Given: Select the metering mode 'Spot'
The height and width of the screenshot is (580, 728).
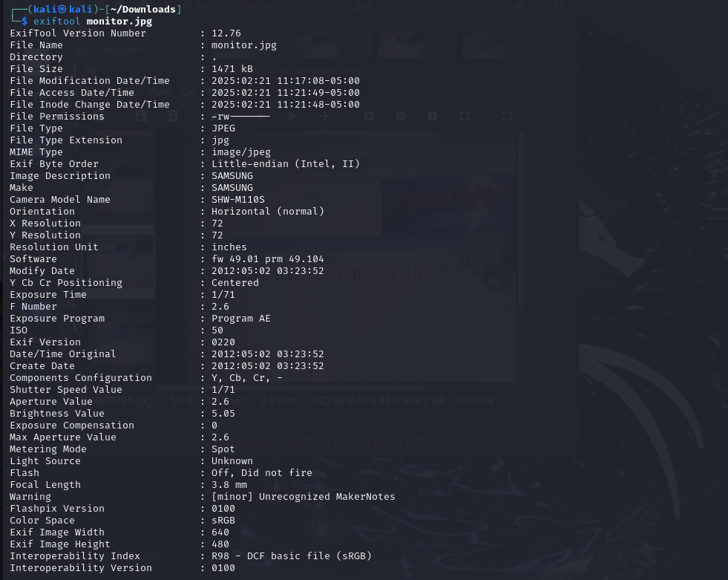Looking at the screenshot, I should click(x=223, y=449).
